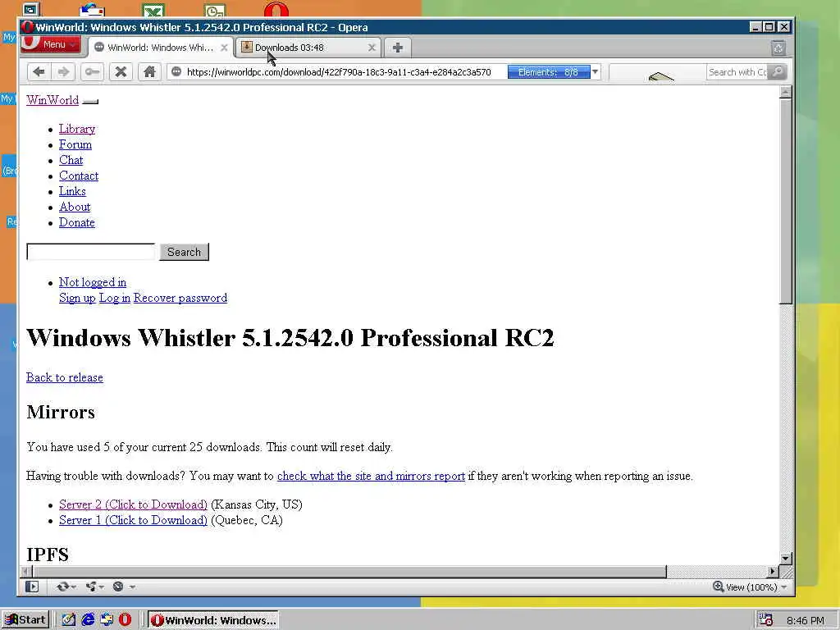
Task: Open the Sign up link
Action: [77, 298]
